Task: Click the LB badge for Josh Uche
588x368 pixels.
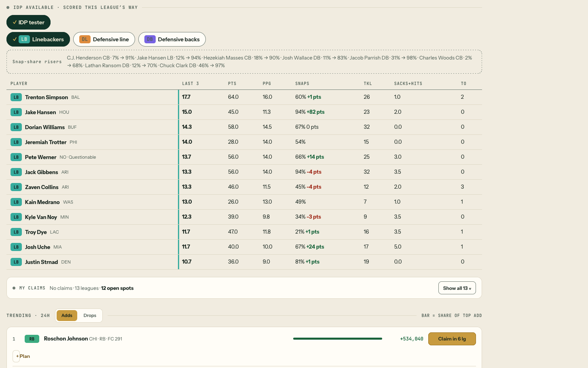Action: click(16, 247)
